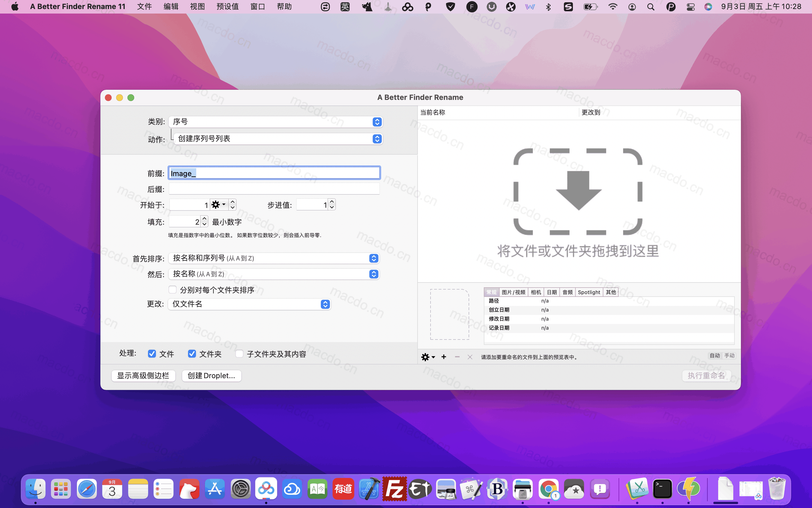Click the empty 后缀 input field
This screenshot has width=812, height=508.
(x=274, y=189)
